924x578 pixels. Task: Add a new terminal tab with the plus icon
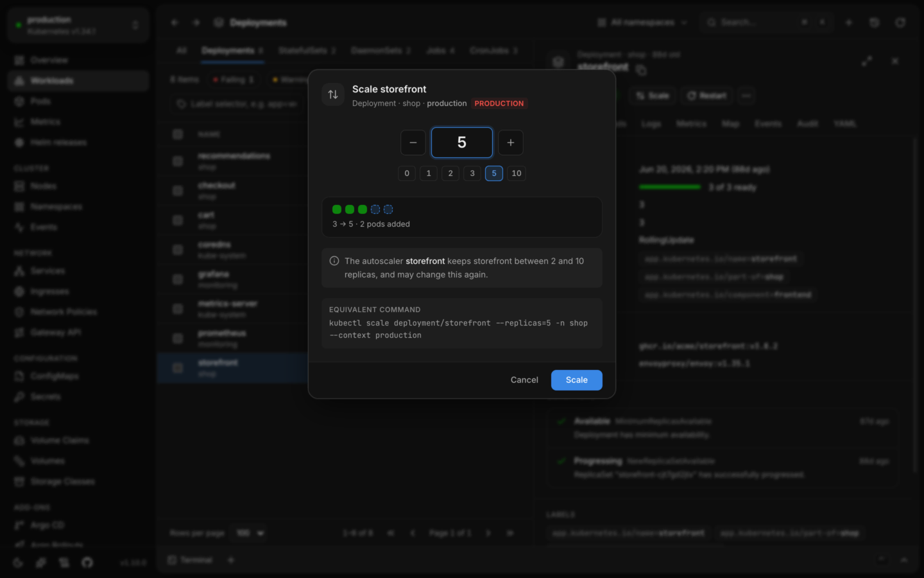click(x=231, y=560)
